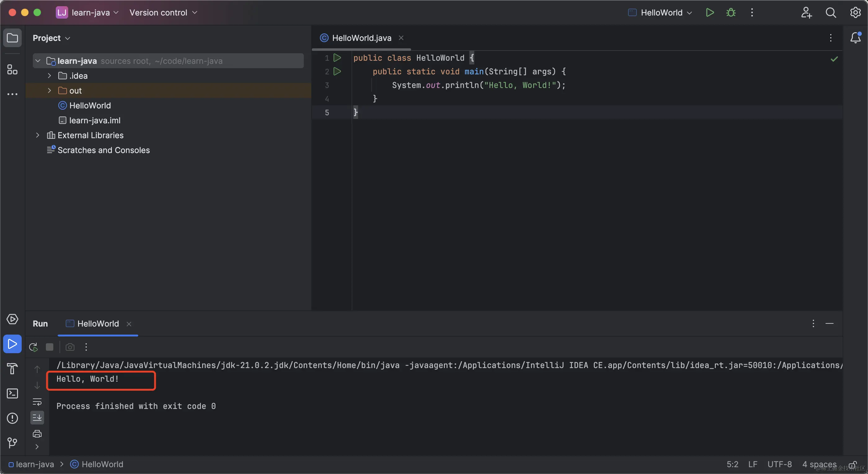Open the Code With Me add-user icon
This screenshot has width=868, height=474.
coord(806,12)
